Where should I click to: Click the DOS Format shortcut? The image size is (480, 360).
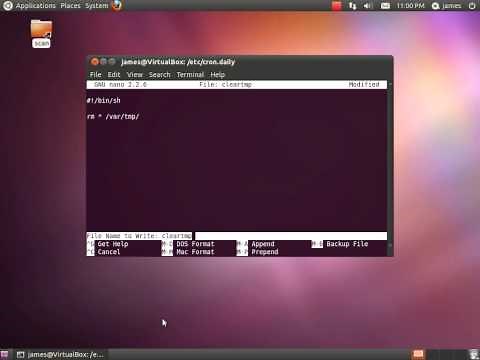[x=188, y=244]
